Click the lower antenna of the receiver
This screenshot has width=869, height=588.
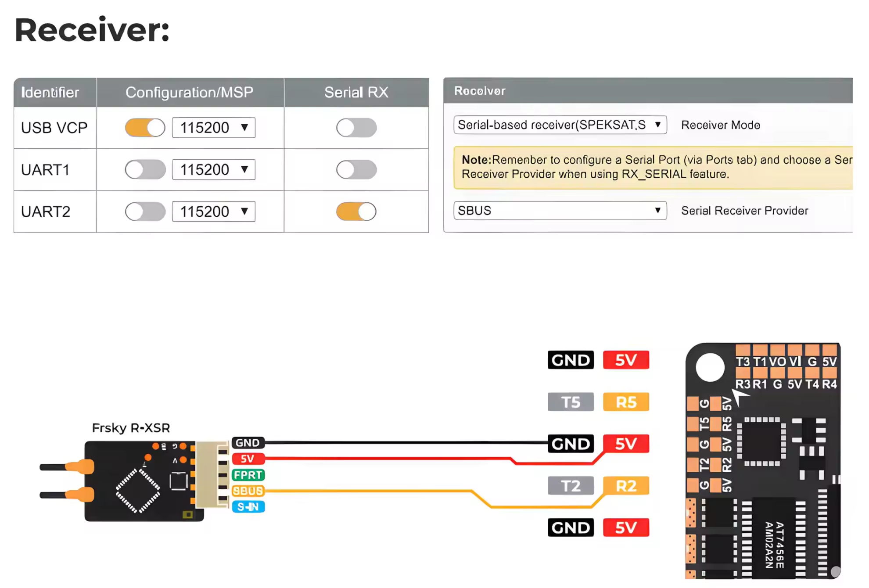pos(67,495)
